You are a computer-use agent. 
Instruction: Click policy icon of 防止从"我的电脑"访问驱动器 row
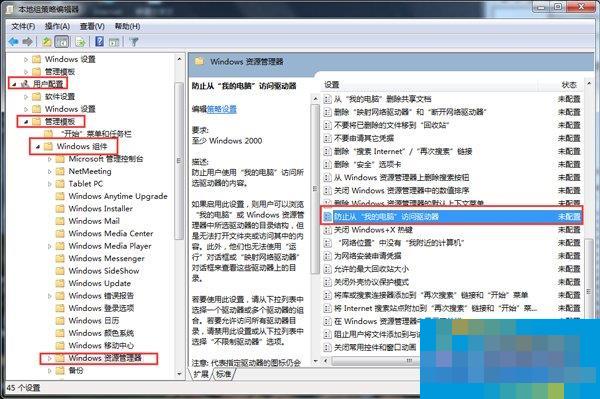click(x=327, y=217)
